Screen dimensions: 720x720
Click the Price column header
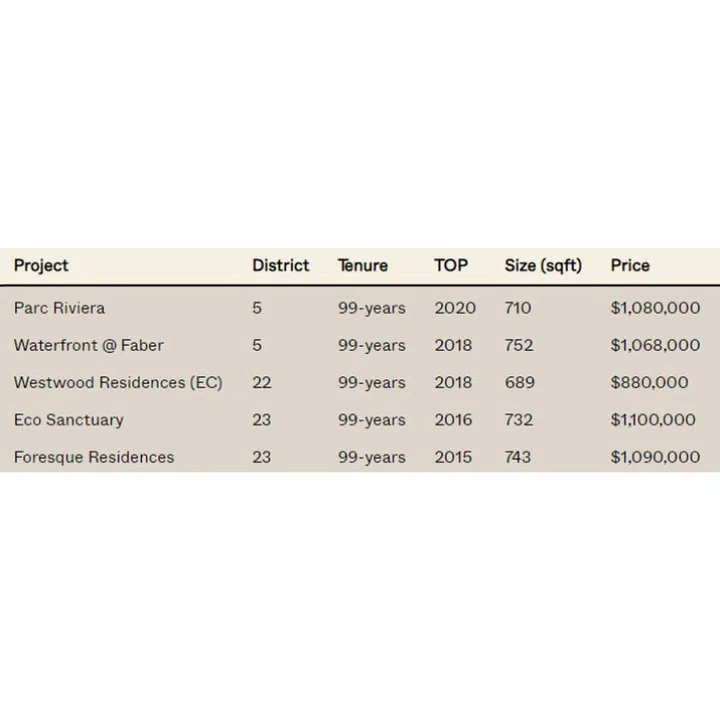[630, 265]
